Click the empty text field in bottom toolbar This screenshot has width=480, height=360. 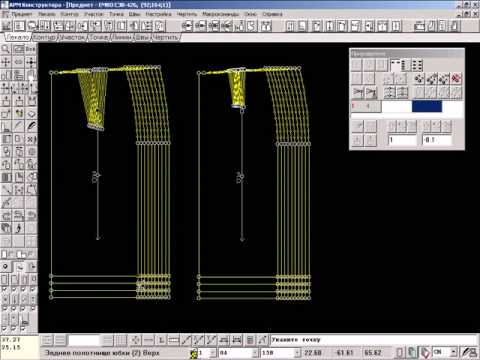coord(84,340)
